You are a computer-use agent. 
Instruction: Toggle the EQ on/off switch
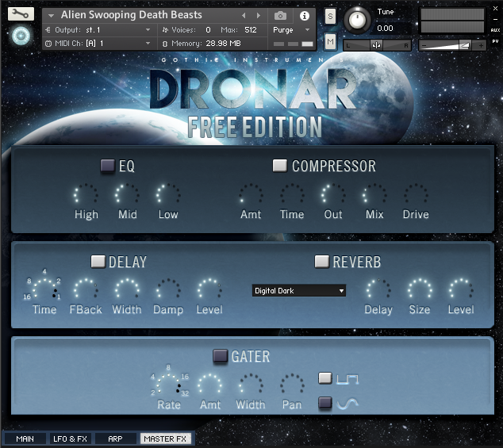pos(107,166)
